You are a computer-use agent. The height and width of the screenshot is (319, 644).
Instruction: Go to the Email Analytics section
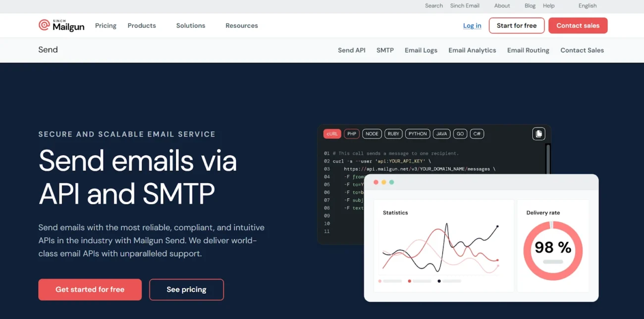click(472, 50)
